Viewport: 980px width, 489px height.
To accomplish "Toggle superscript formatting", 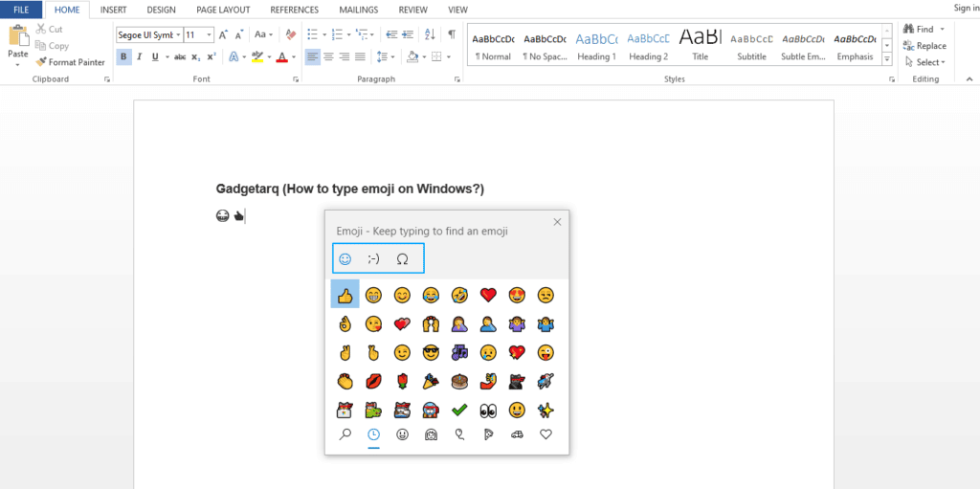I will (x=212, y=56).
